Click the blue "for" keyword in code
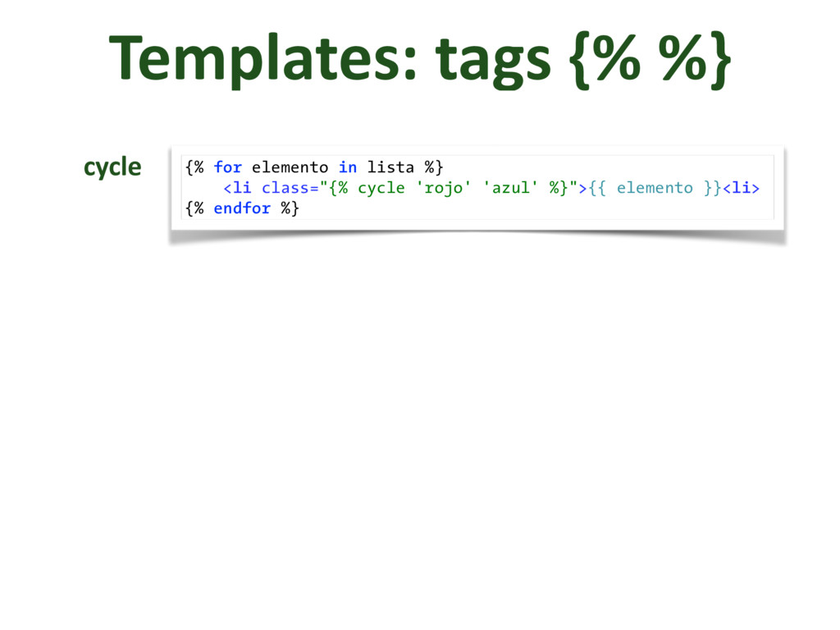 (227, 167)
